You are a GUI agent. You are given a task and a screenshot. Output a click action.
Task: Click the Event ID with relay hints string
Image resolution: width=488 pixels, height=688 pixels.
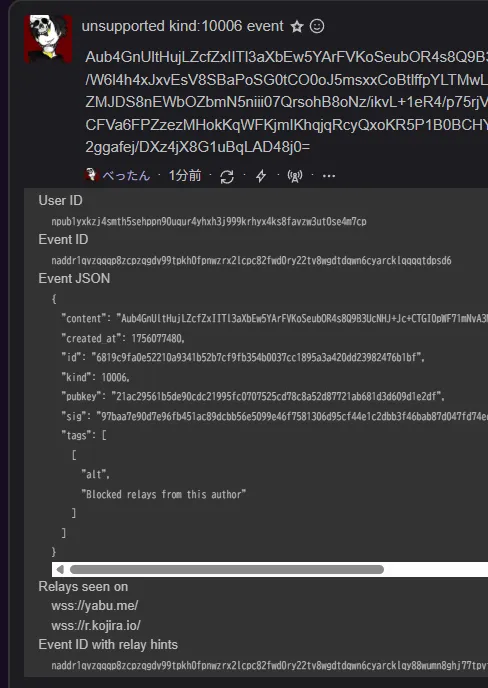pyautogui.click(x=269, y=666)
